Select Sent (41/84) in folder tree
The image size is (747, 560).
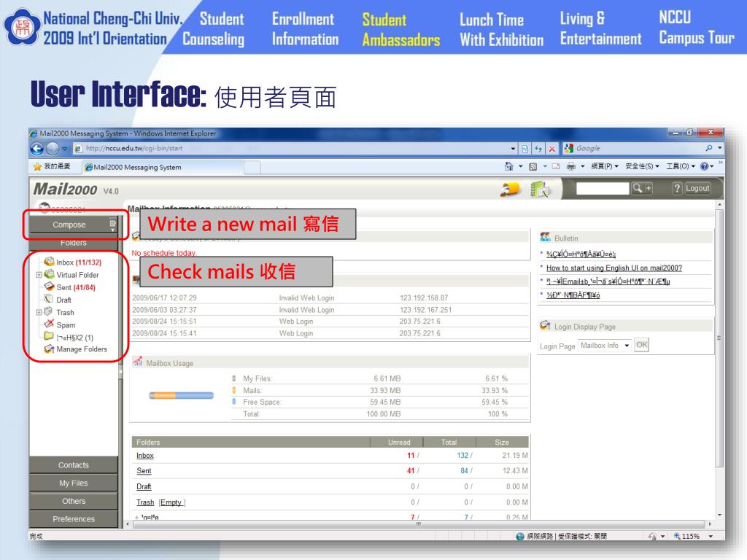click(x=76, y=287)
